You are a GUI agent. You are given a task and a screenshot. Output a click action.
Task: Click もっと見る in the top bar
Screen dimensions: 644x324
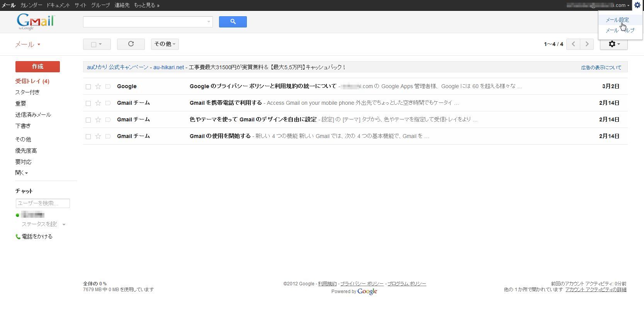pos(146,5)
